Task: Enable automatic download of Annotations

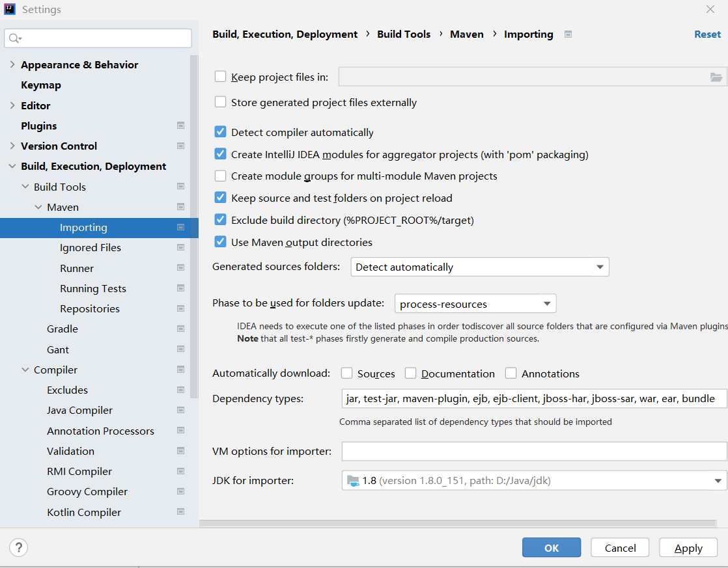Action: (511, 373)
